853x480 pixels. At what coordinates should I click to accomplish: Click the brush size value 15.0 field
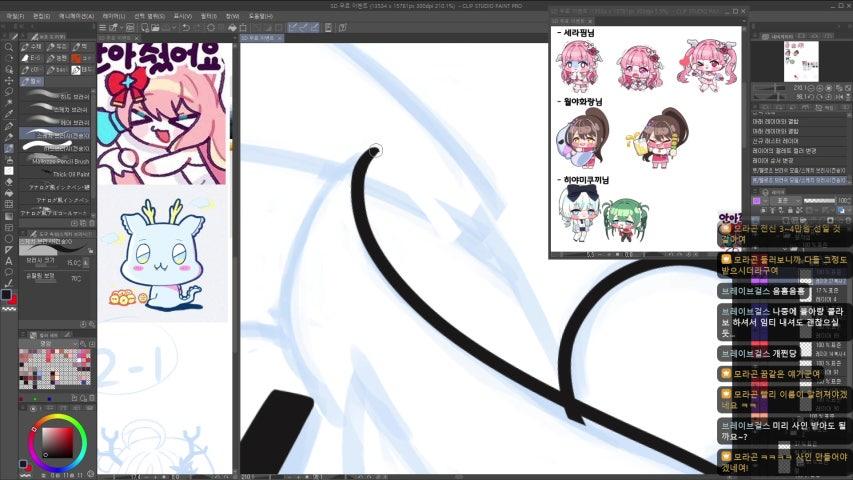(x=74, y=263)
